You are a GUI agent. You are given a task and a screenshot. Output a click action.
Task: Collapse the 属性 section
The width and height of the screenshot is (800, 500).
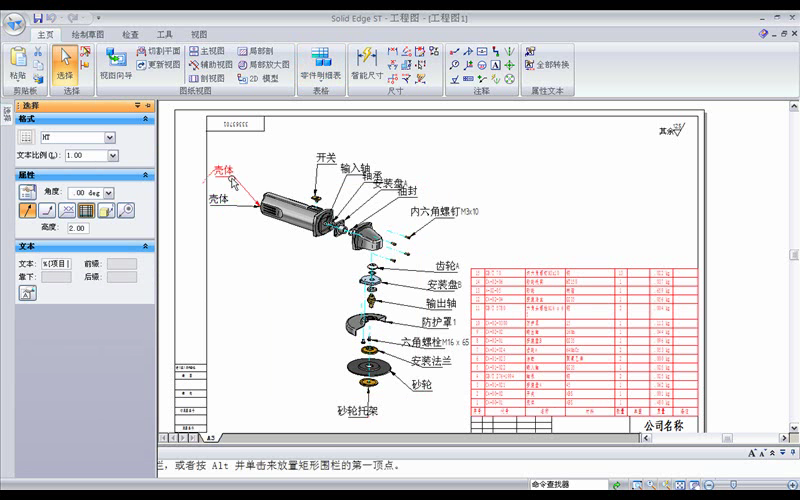point(145,175)
